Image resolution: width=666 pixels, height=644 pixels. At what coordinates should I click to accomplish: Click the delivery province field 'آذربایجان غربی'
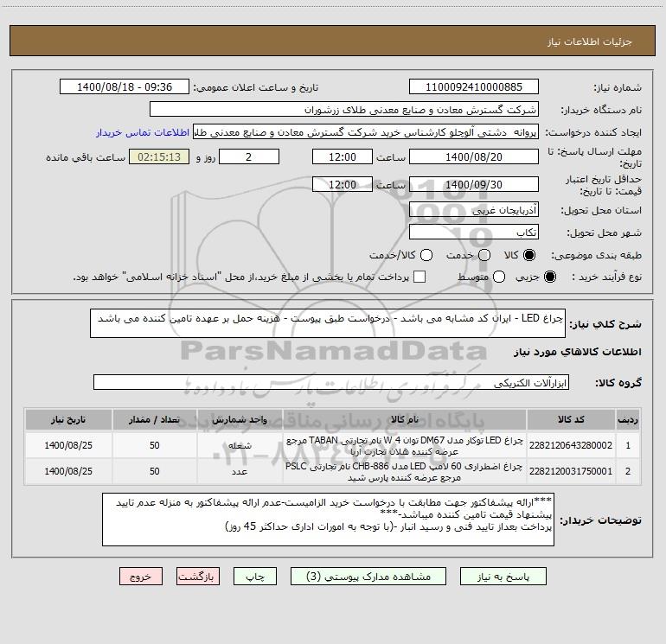pyautogui.click(x=474, y=210)
